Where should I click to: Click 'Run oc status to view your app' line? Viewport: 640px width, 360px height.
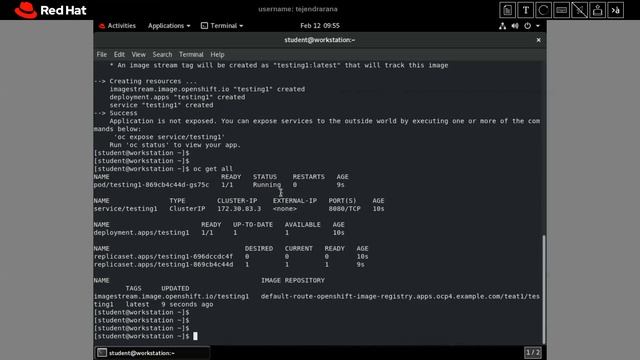pyautogui.click(x=175, y=145)
